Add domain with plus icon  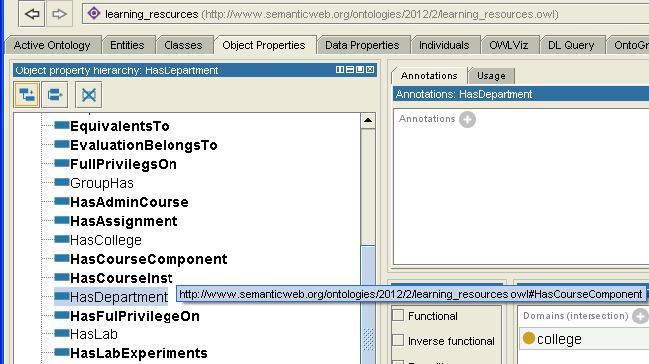[640, 317]
